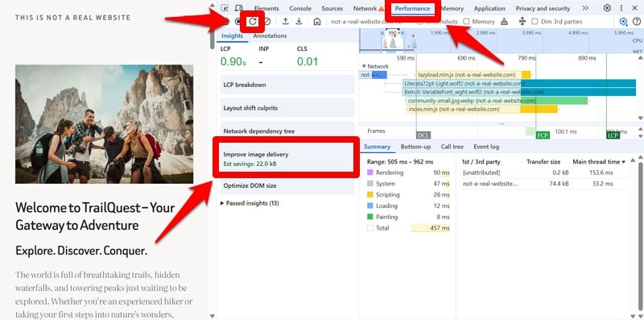The height and width of the screenshot is (320, 644).
Task: Start recording with the record button
Action: coord(238,22)
